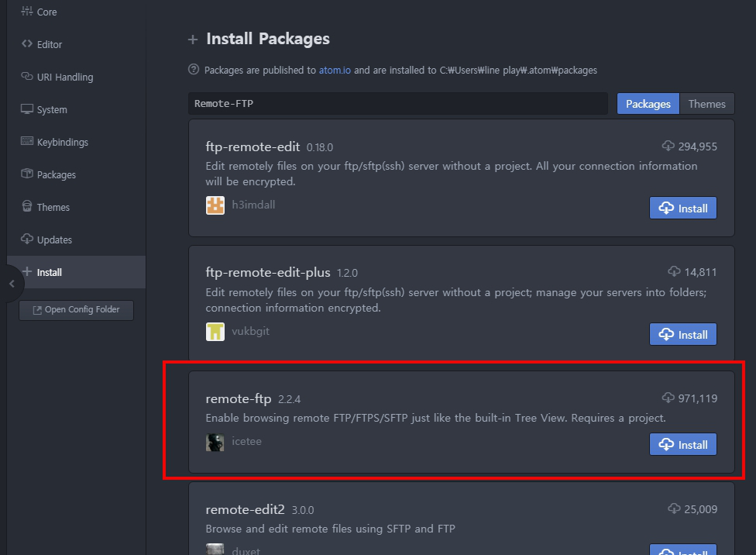Install the remote-ftp package by icetee
Image resolution: width=756 pixels, height=555 pixels.
pyautogui.click(x=682, y=444)
